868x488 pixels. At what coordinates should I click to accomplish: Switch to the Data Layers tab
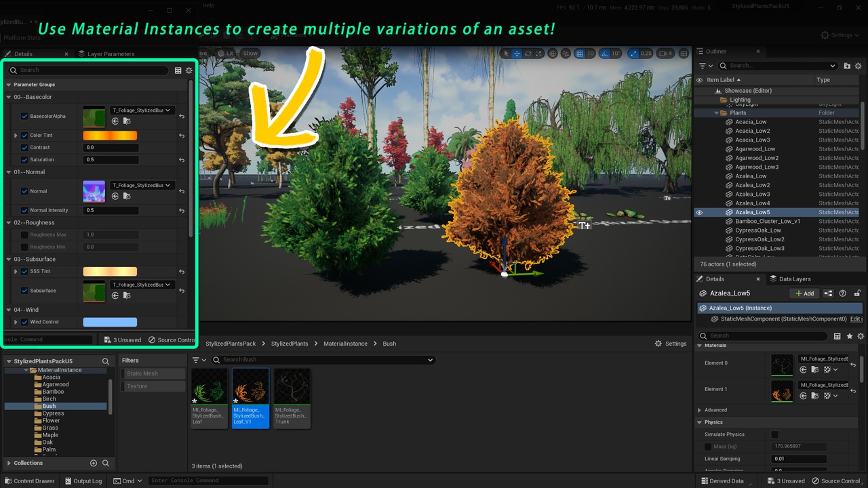tap(790, 279)
